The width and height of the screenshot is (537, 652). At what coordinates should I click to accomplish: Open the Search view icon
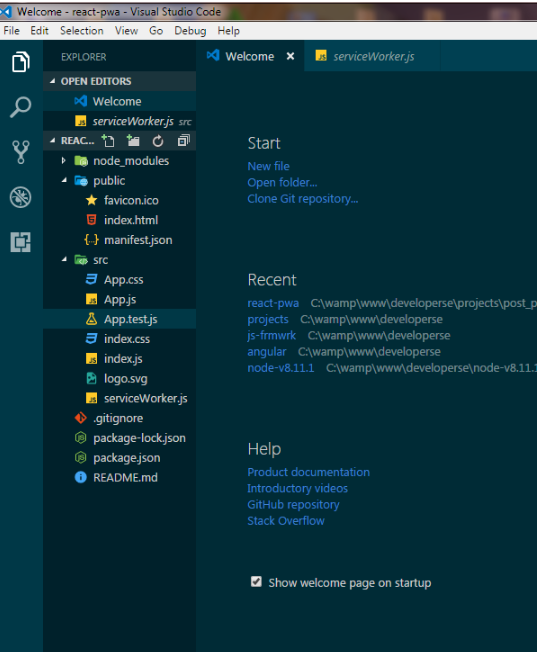point(20,106)
